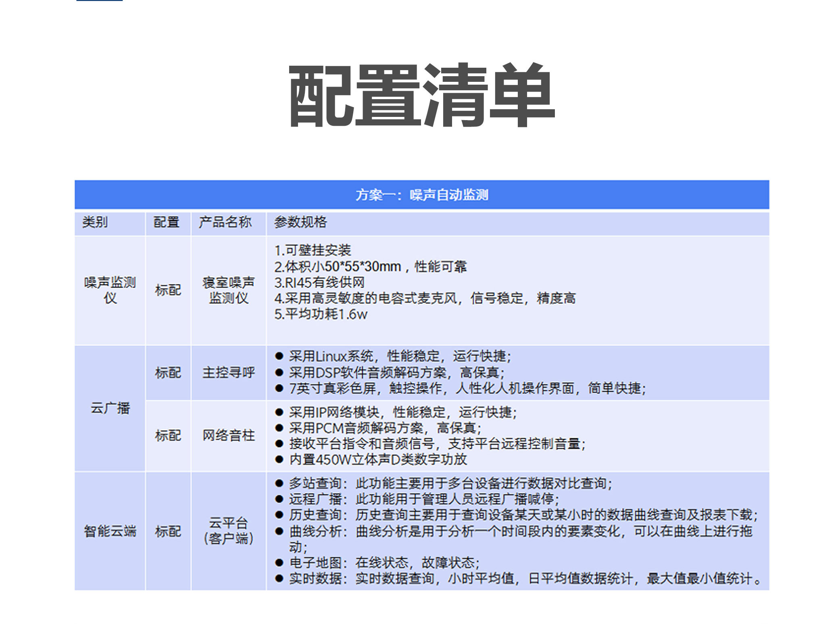Select the 噪声监测仪 category cell

(x=110, y=290)
